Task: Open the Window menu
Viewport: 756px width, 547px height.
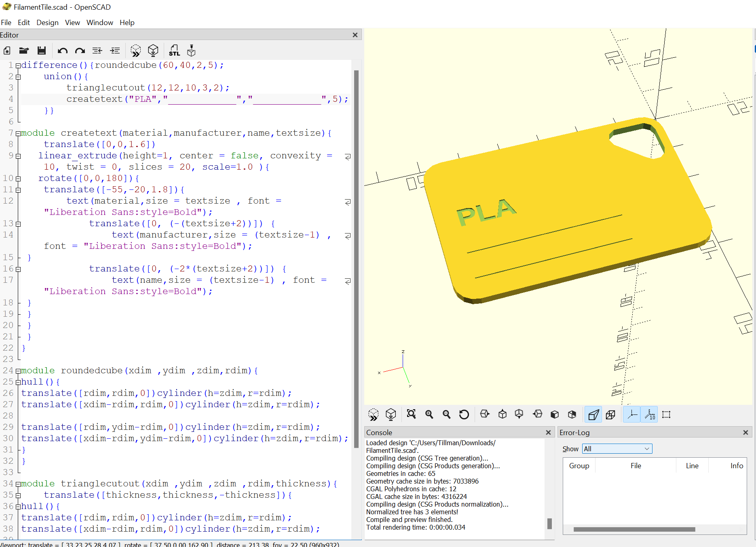Action: tap(99, 23)
